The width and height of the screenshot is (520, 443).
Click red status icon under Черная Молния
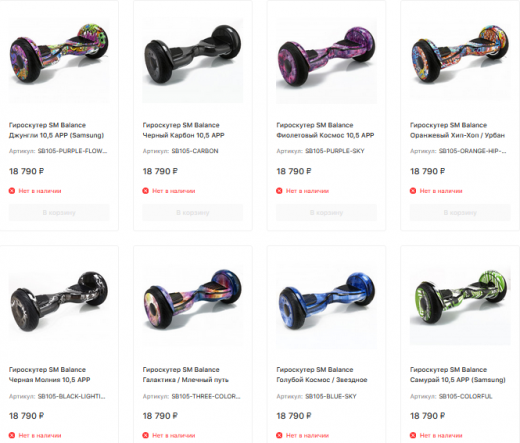tap(12, 435)
